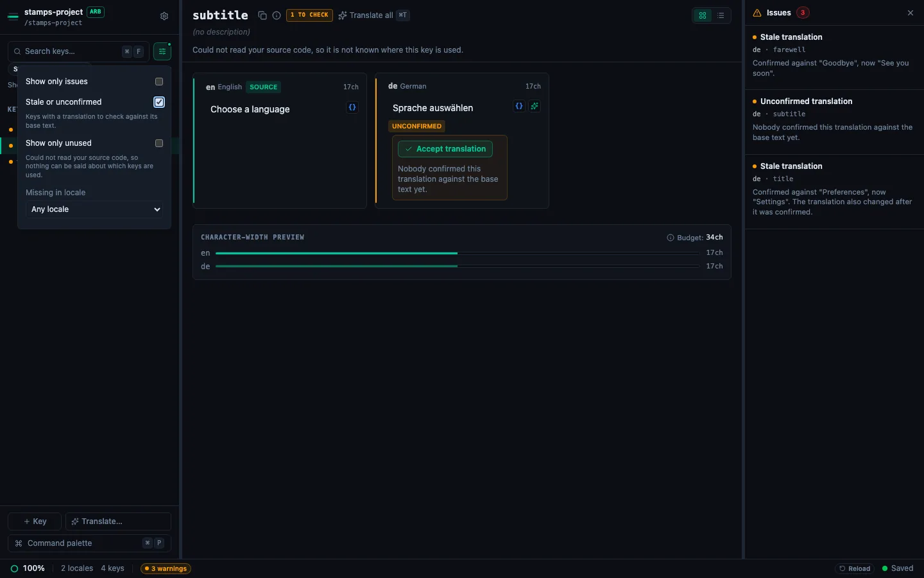Tick the Show only unused checkbox
Viewport: 924px width, 578px height.
159,143
